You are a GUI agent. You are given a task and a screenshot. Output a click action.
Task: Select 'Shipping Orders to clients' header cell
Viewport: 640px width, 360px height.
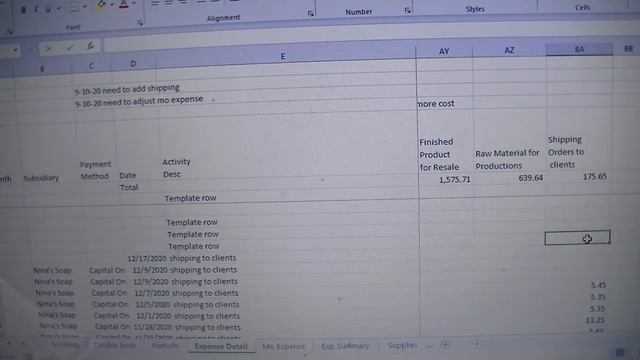click(x=566, y=152)
